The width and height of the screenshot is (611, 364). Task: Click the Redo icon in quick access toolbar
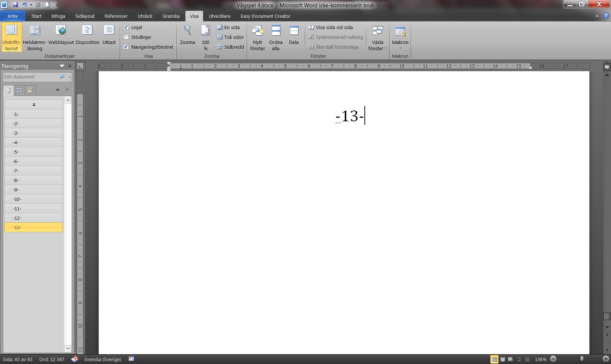click(38, 5)
